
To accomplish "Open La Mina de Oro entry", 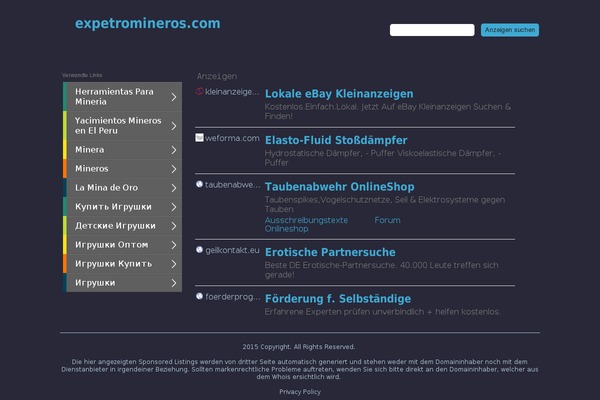I will pyautogui.click(x=122, y=188).
